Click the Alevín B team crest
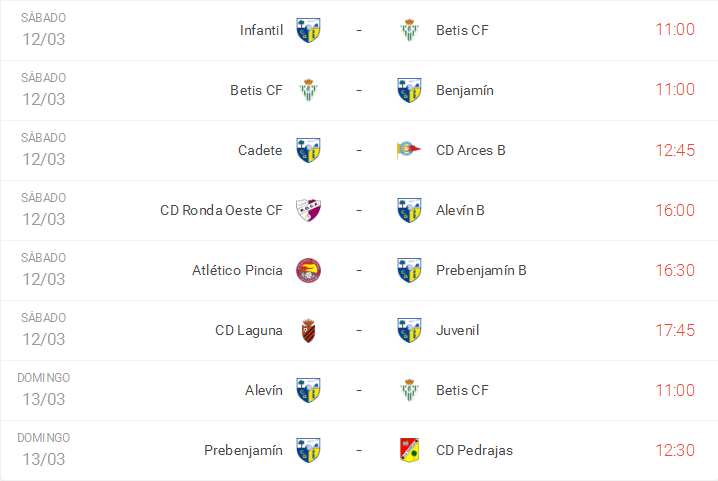 pos(408,210)
